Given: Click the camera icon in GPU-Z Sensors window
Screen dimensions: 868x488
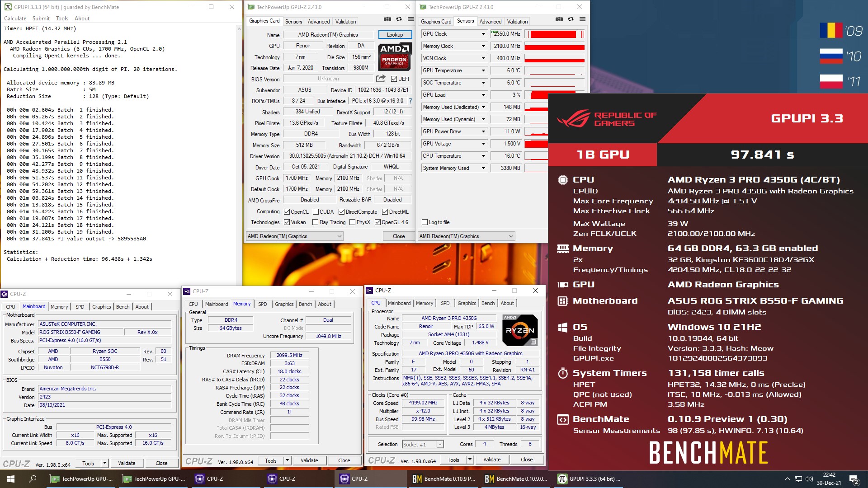Looking at the screenshot, I should click(559, 19).
